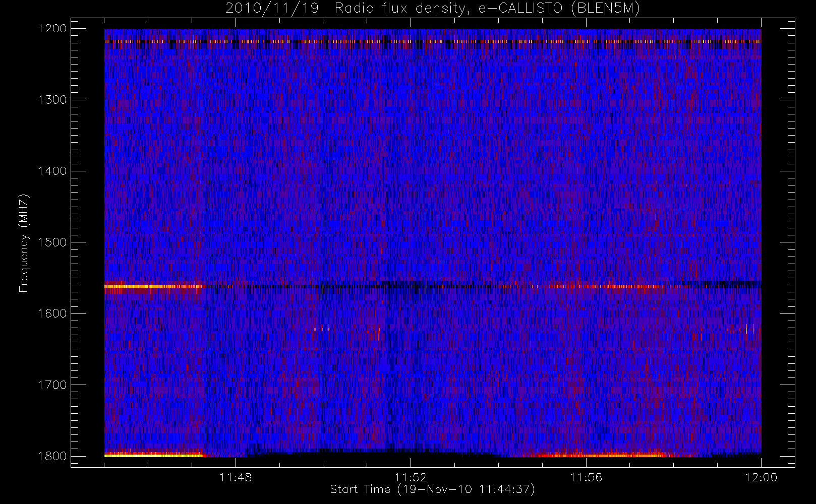Click the 1500 frequency tick label

[x=52, y=242]
